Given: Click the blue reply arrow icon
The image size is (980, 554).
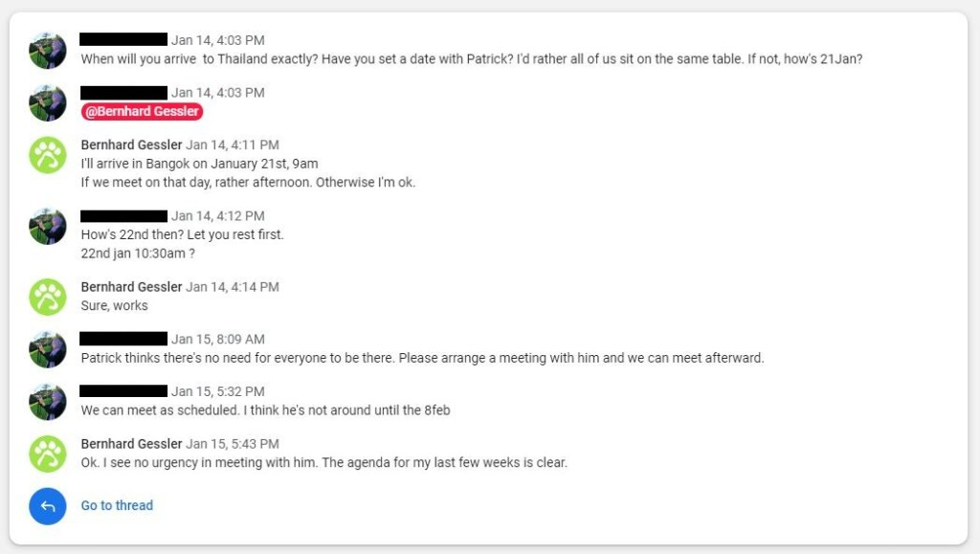Looking at the screenshot, I should click(48, 506).
